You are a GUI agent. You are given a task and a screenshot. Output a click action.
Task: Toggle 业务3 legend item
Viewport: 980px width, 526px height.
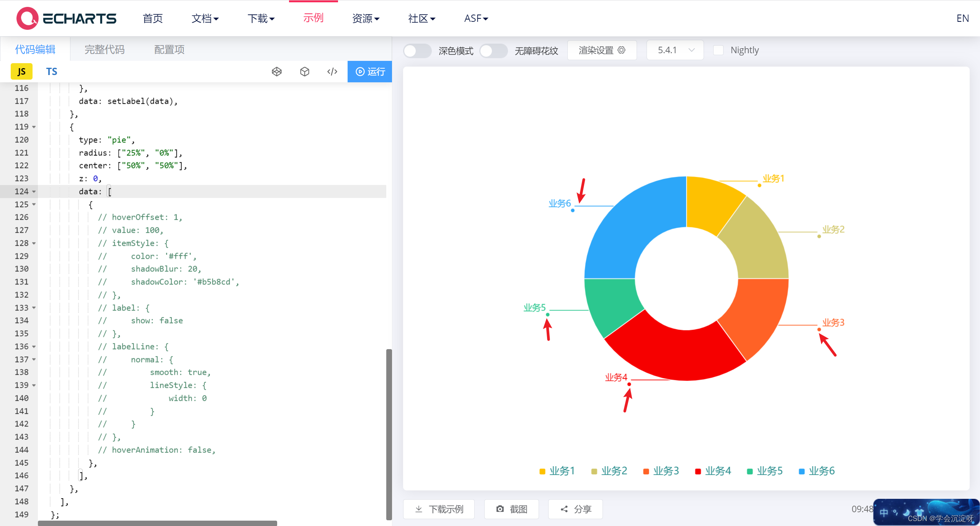pyautogui.click(x=661, y=471)
